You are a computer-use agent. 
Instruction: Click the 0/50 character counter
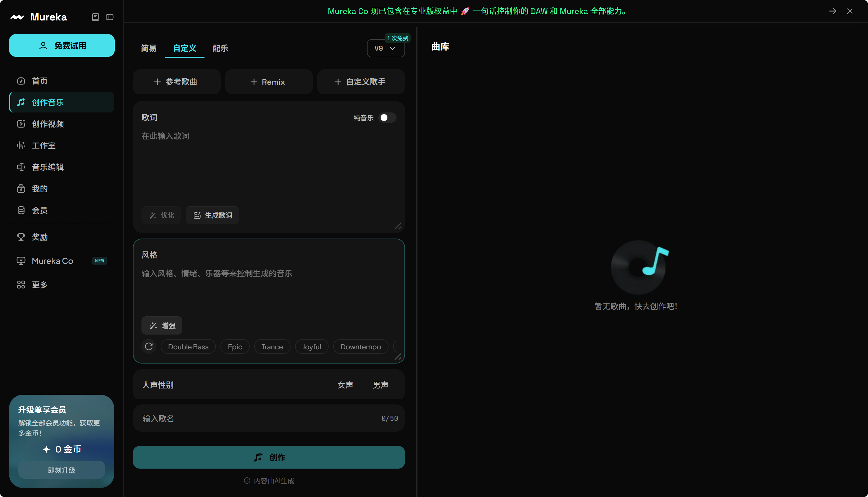click(390, 419)
